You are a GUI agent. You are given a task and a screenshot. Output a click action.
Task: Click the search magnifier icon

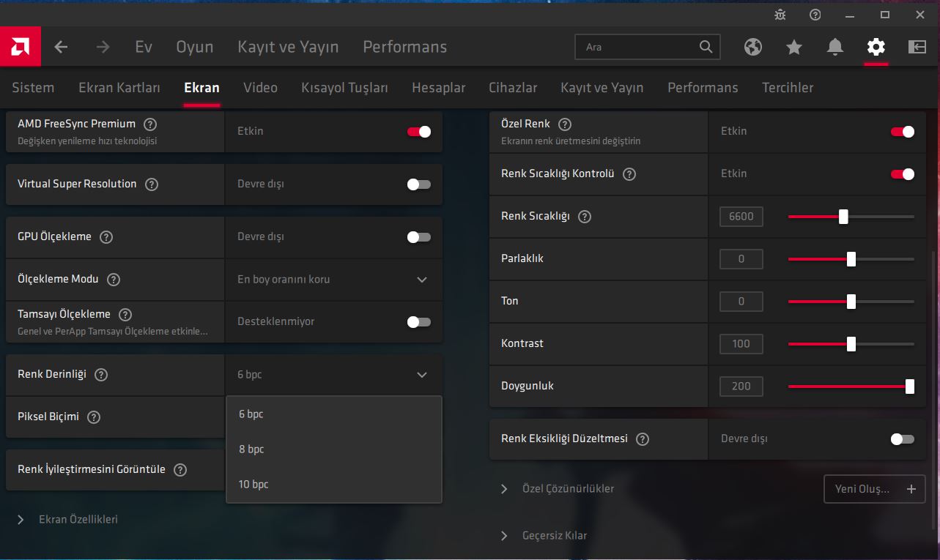(x=706, y=47)
